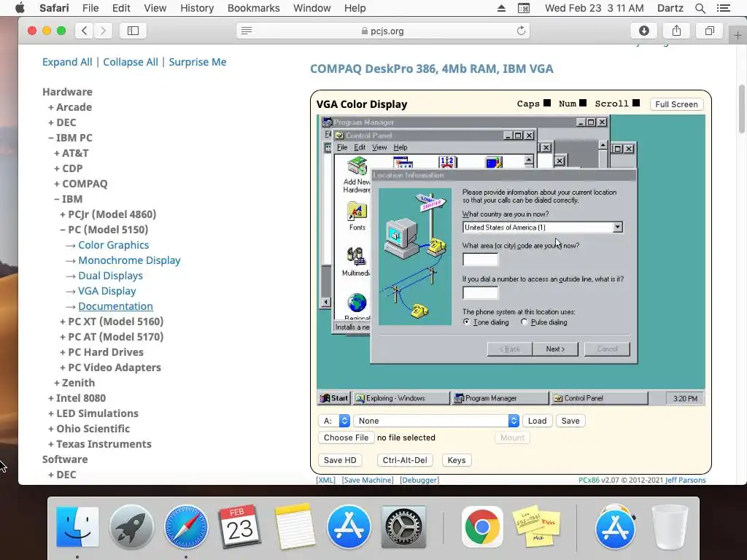Click Safari back navigation arrow

click(85, 31)
